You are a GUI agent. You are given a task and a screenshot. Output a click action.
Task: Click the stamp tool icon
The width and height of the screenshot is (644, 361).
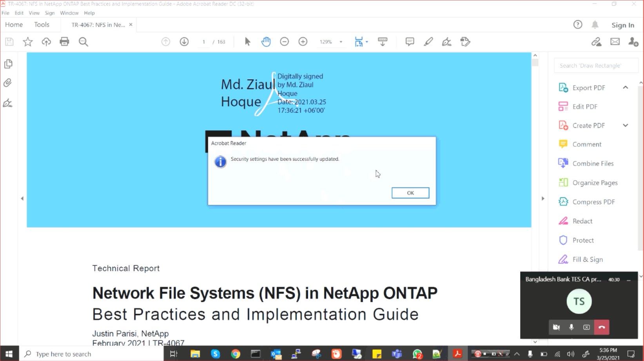click(x=465, y=42)
